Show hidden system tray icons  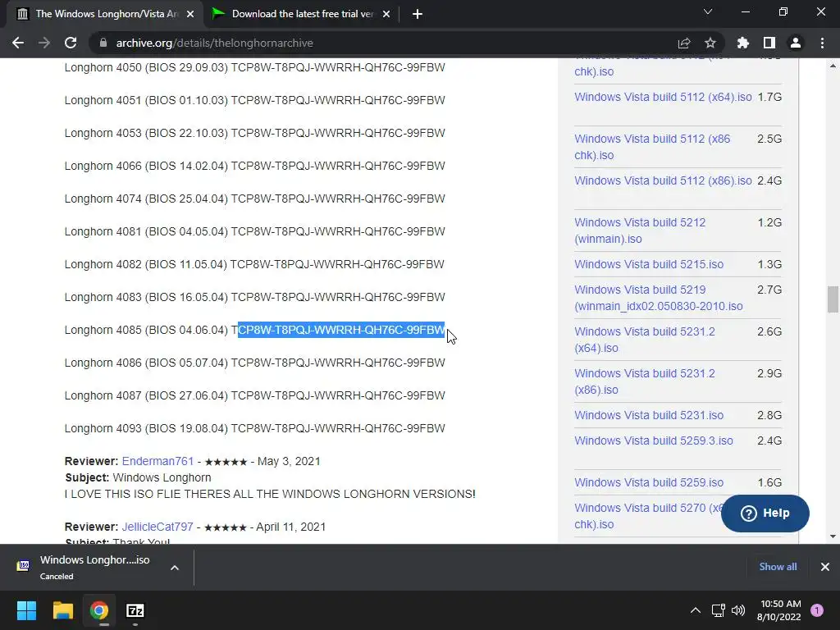coord(696,610)
